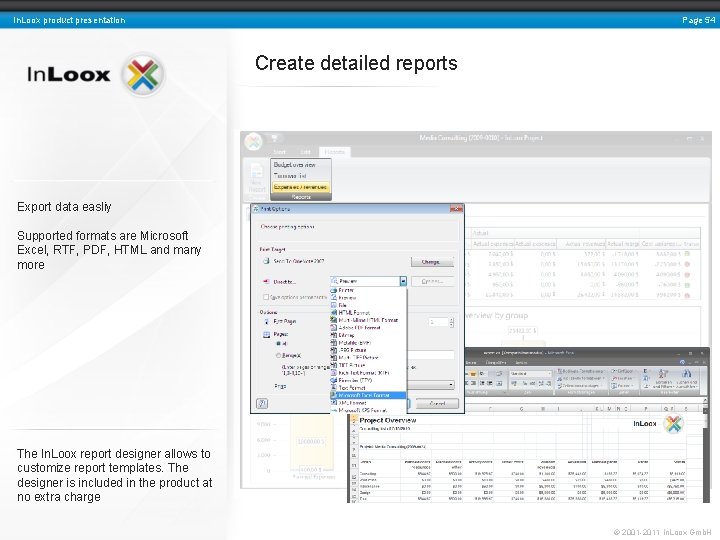Open the number format dropdown in Excel ribbon
Screen dimensions: 720x540
(x=548, y=374)
